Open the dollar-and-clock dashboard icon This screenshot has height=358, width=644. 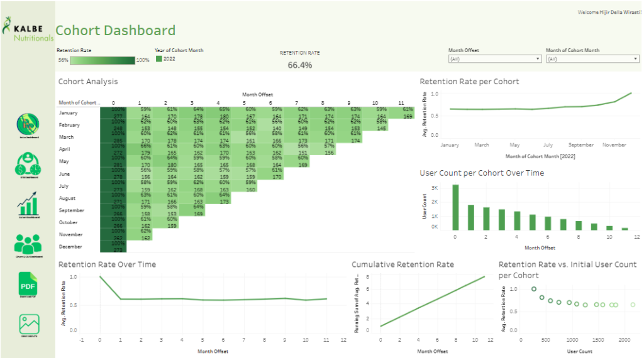coord(27,166)
